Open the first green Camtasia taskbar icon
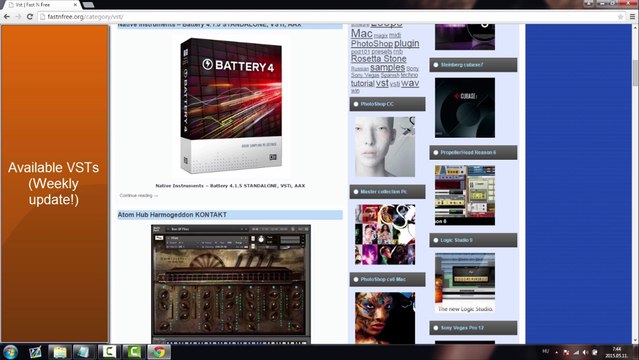639x360 pixels. (109, 352)
